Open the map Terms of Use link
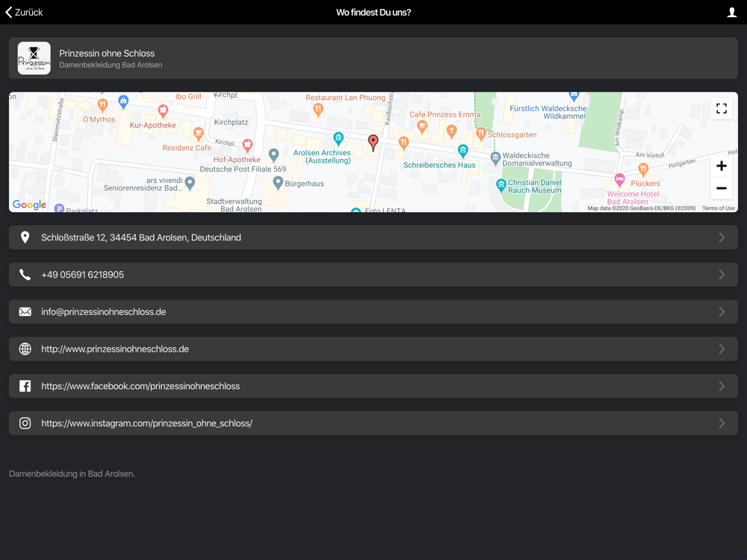 pyautogui.click(x=718, y=208)
